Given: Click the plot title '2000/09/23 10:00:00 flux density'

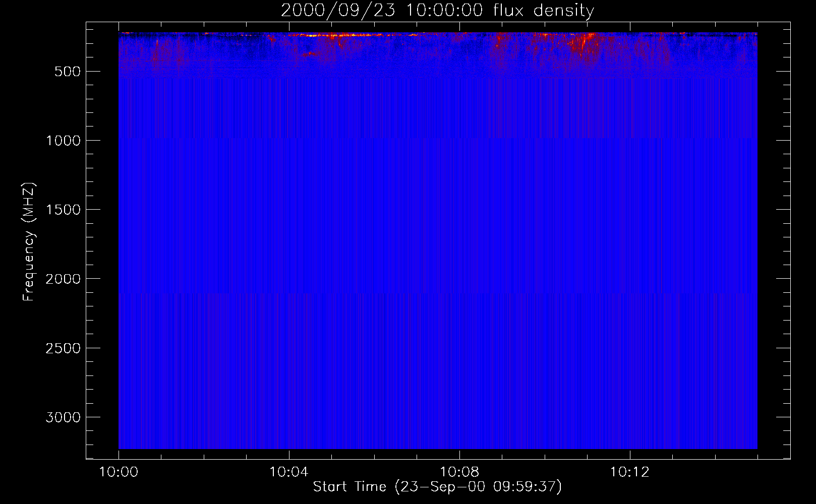Looking at the screenshot, I should pos(437,11).
